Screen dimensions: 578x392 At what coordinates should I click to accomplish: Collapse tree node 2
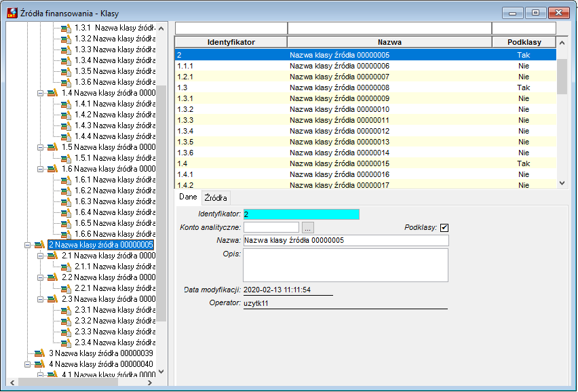27,245
